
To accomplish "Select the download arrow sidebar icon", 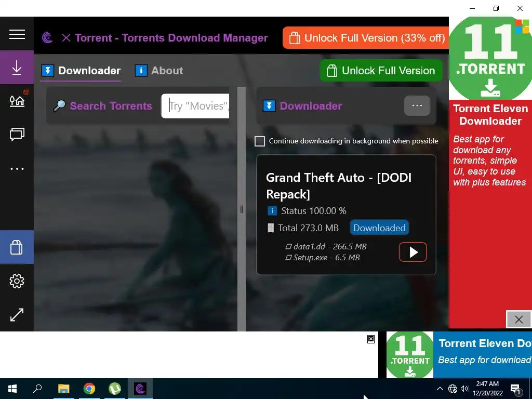I will pyautogui.click(x=17, y=68).
